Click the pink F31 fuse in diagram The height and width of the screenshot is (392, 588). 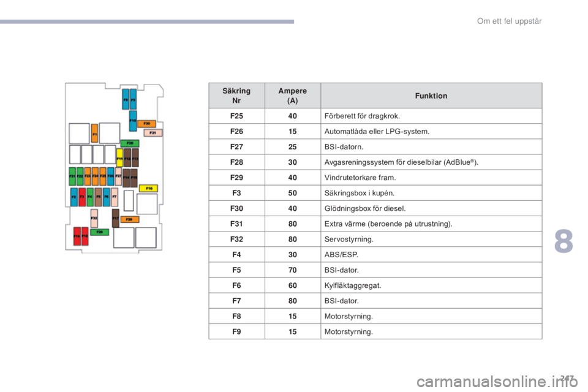tap(153, 133)
